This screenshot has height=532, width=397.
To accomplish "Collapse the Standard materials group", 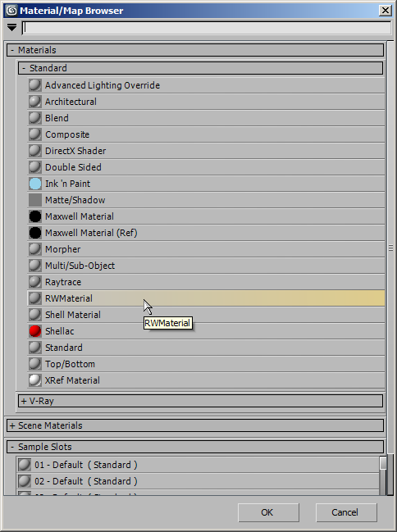I will pos(200,68).
